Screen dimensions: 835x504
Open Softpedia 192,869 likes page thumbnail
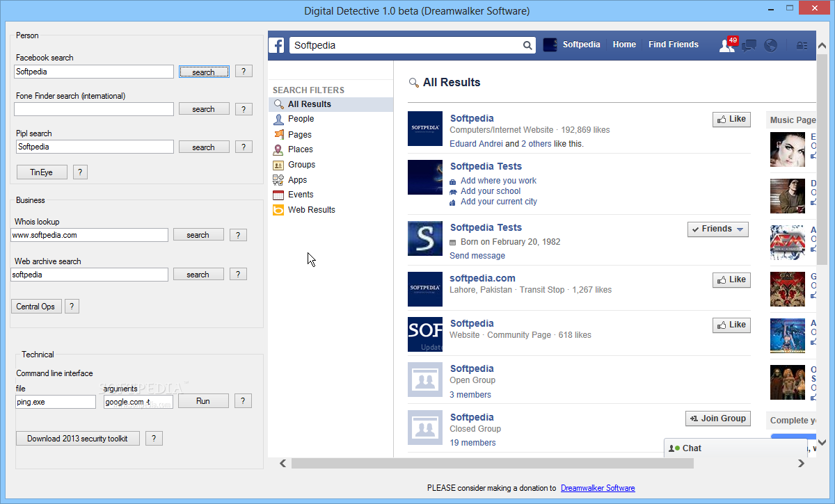point(425,129)
